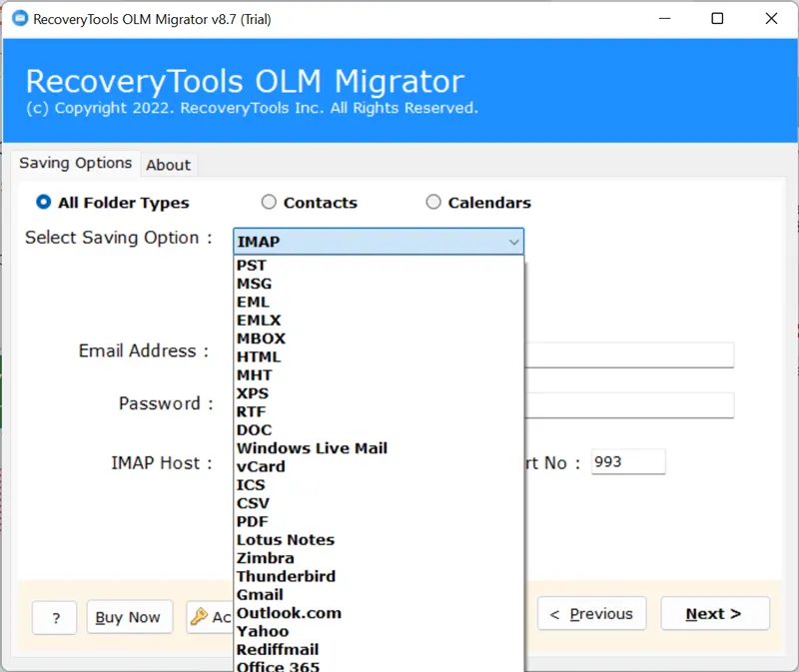The height and width of the screenshot is (672, 799).
Task: Pick Gmail in the saving options list
Action: click(x=260, y=595)
